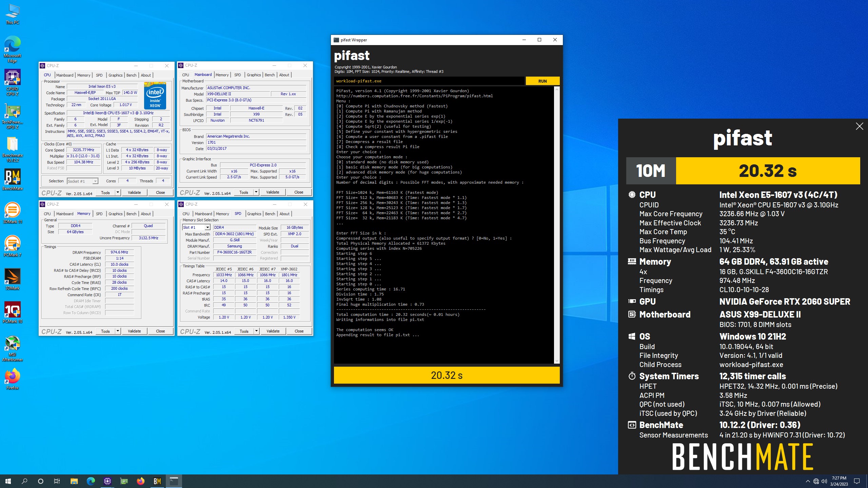Launch Microsoft Edge desktop shortcut
The width and height of the screenshot is (868, 488).
pos(13,49)
